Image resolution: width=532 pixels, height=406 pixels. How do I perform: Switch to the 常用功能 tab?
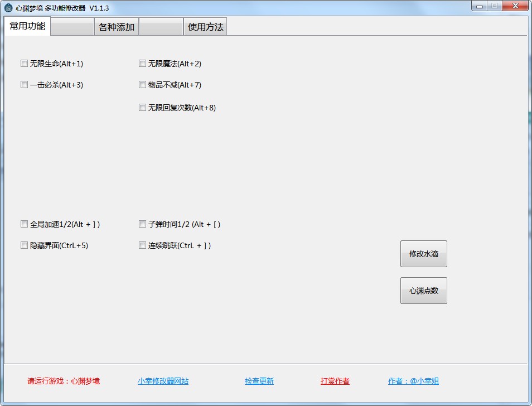(27, 26)
